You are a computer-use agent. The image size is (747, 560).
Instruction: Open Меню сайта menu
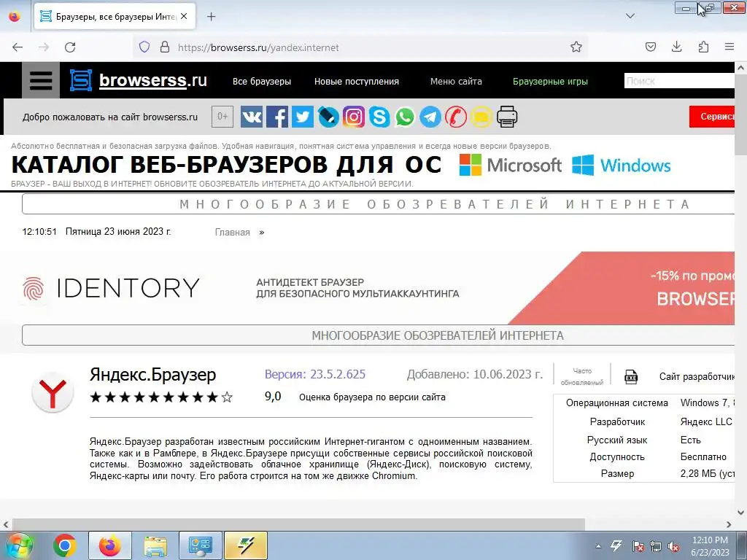tap(456, 82)
